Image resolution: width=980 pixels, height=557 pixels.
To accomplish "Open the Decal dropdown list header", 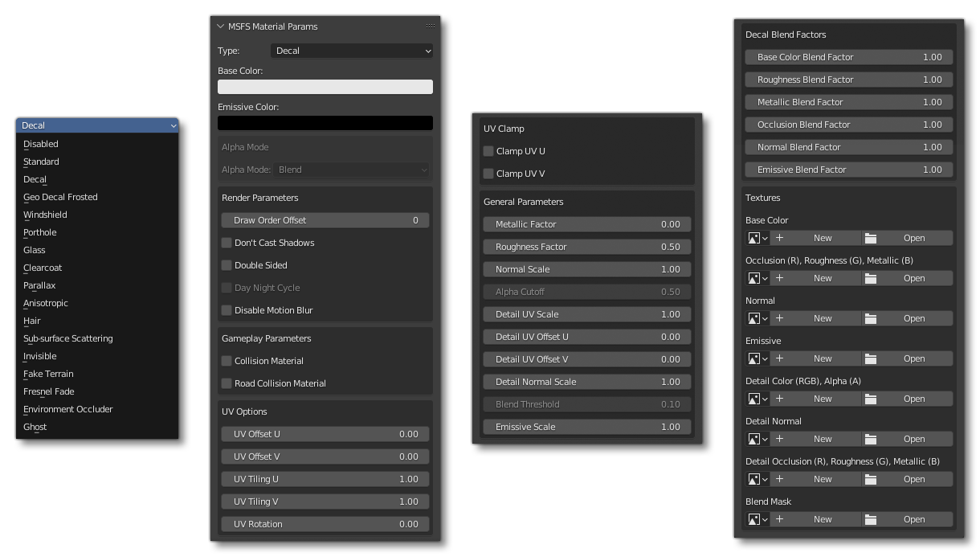I will click(96, 125).
